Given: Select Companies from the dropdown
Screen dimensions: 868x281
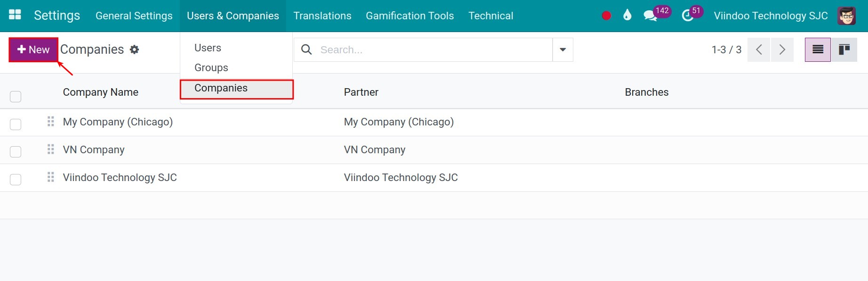Looking at the screenshot, I should coord(236,88).
